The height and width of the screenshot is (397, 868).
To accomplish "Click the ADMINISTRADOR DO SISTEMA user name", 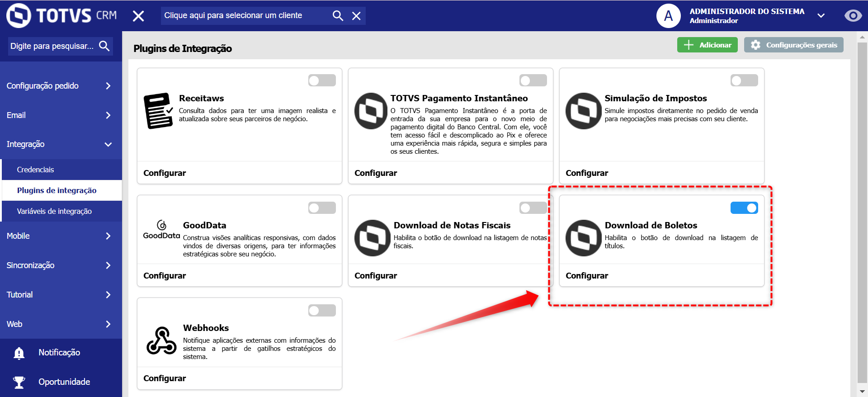I will pos(747,11).
